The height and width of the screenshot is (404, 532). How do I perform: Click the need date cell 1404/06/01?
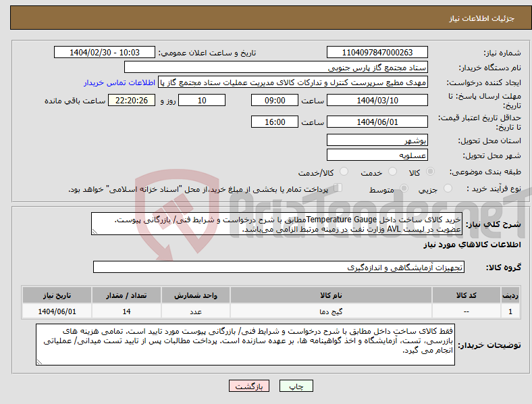[57, 311]
